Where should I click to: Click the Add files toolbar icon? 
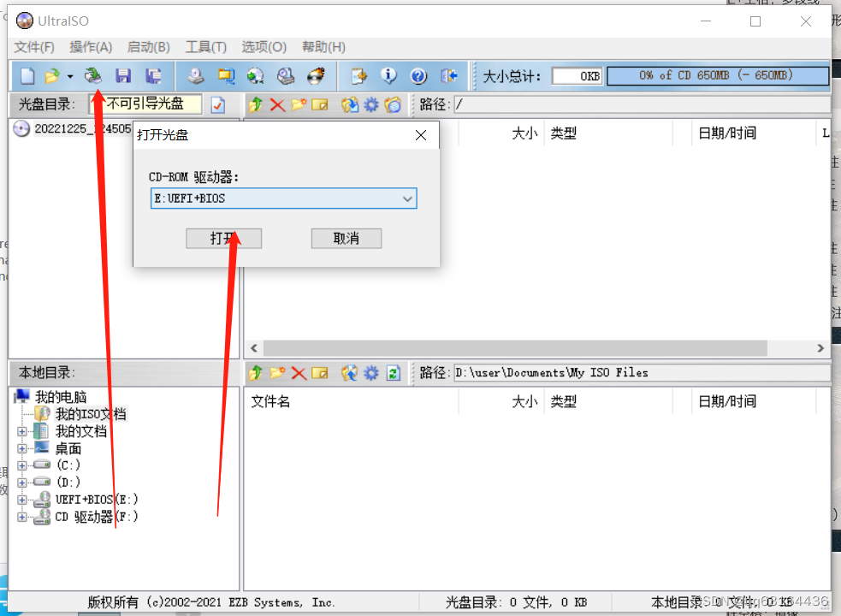(358, 75)
